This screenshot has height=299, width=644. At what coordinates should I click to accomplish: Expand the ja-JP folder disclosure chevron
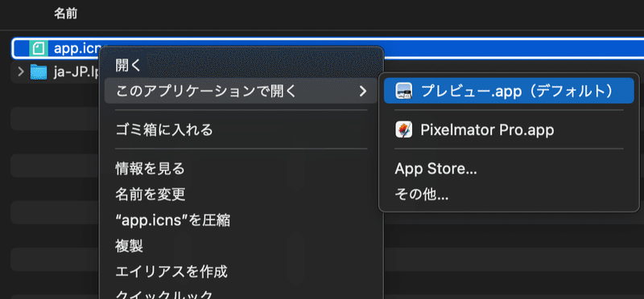pos(21,72)
